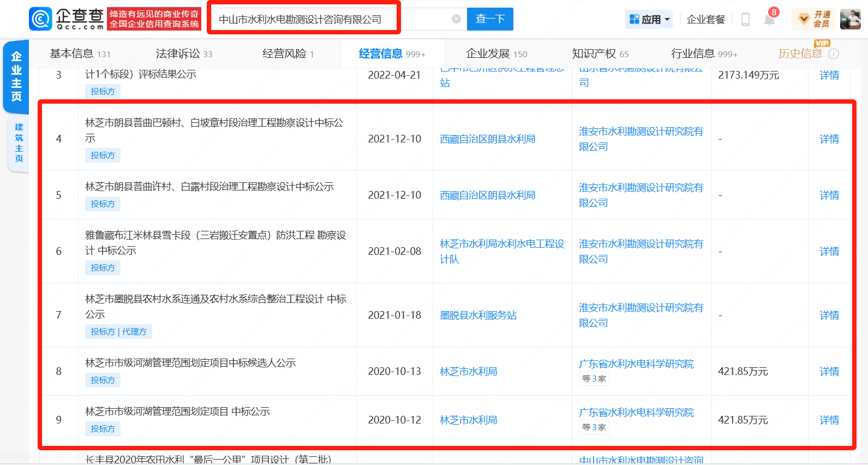The height and width of the screenshot is (465, 868).
Task: Open the mobile phone app icon
Action: (x=745, y=20)
